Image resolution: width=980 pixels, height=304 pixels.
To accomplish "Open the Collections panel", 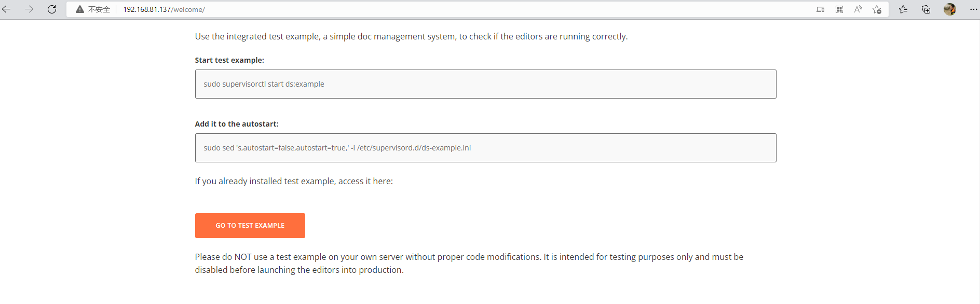I will pos(926,9).
